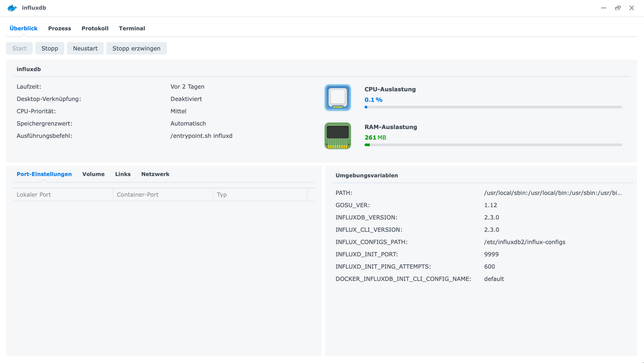Click '/entrypoint.sh influxd' command text
644x363 pixels.
pos(201,136)
